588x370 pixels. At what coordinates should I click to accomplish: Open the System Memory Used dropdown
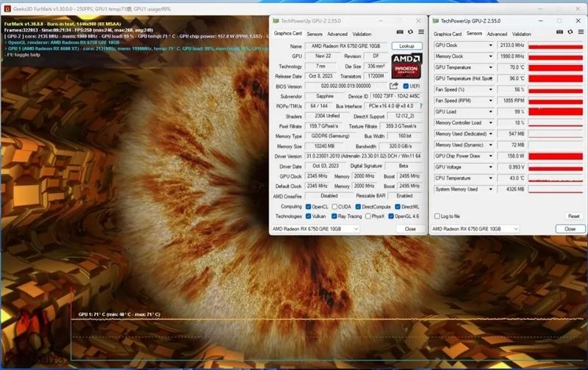tap(490, 189)
